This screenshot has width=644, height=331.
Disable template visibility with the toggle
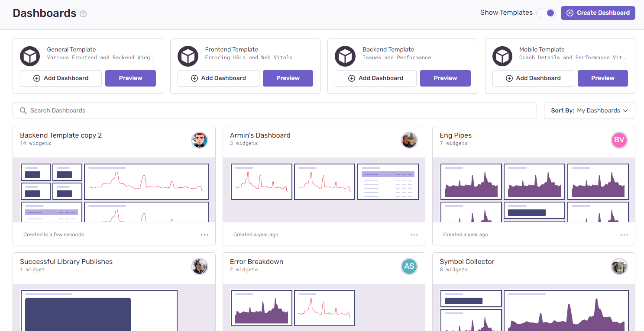pyautogui.click(x=545, y=13)
